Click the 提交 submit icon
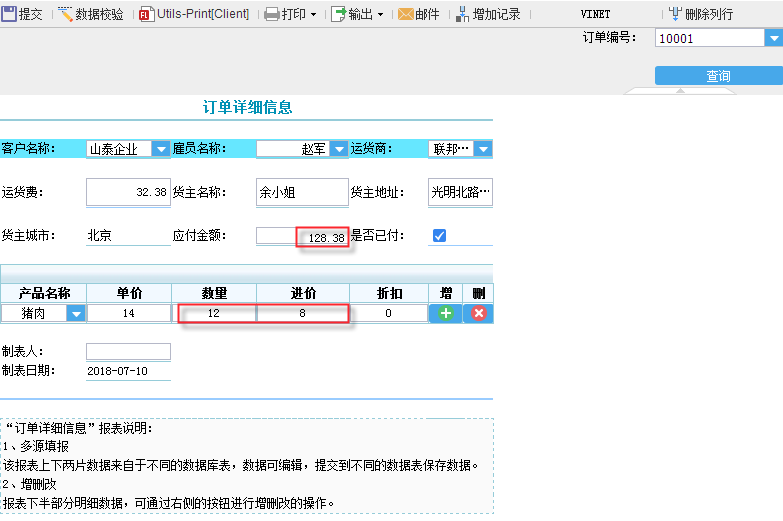 click(x=8, y=13)
